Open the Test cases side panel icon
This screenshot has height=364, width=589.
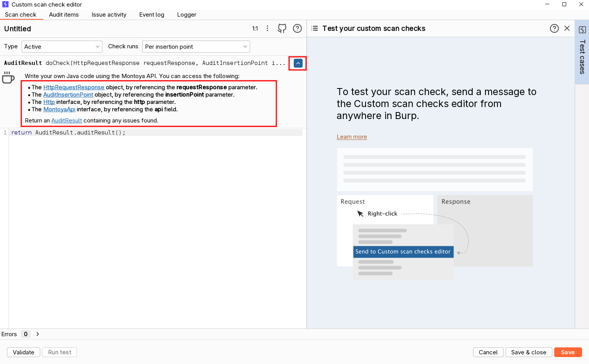point(582,30)
